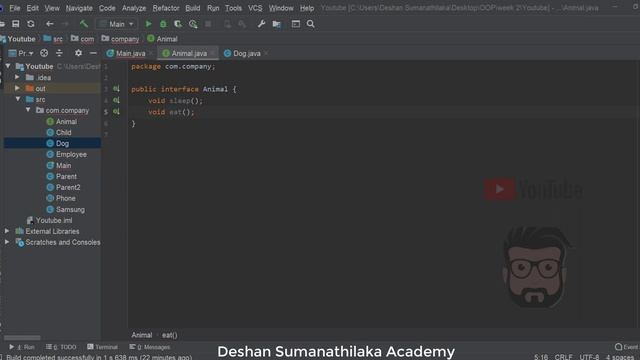Click the Locate/Scroll from Source target icon
Screen dimensions: 640x360
pos(44,53)
